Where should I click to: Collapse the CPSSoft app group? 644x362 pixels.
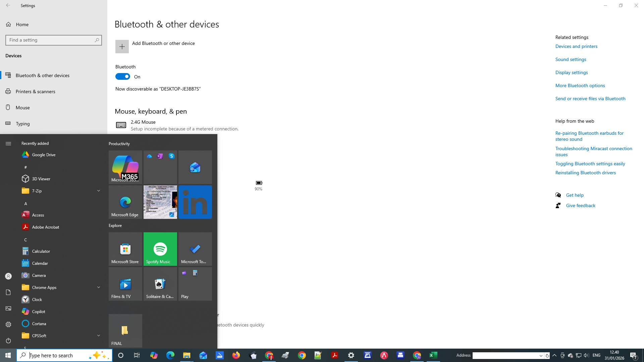pos(99,336)
